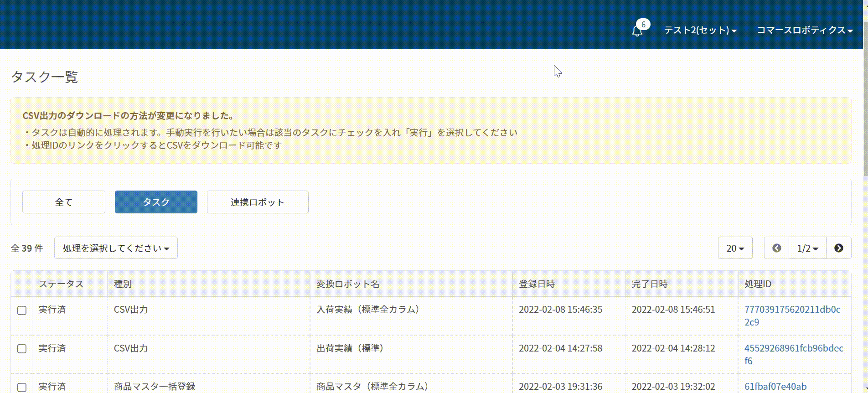Open the 1/2 page selector dropdown
The height and width of the screenshot is (393, 868).
[807, 248]
